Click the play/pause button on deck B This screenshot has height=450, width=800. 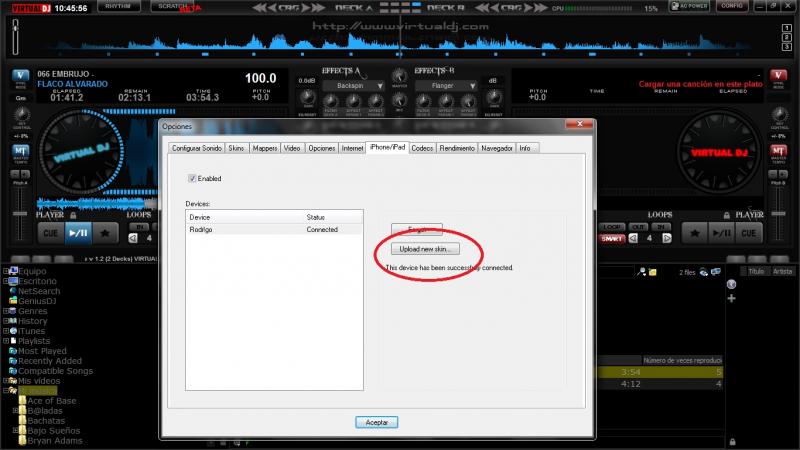[721, 233]
